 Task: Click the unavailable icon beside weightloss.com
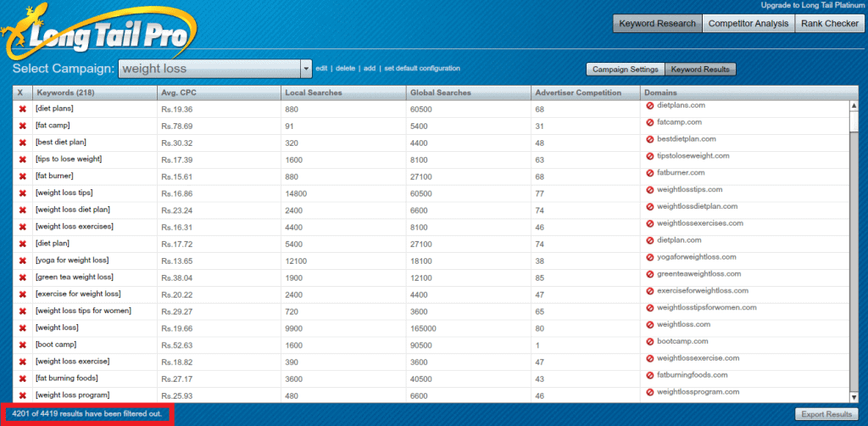coord(650,325)
